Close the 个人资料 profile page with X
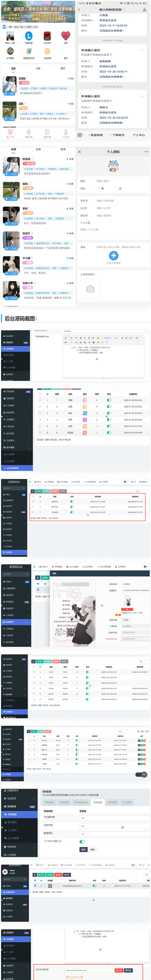The image size is (151, 980). pyautogui.click(x=79, y=152)
